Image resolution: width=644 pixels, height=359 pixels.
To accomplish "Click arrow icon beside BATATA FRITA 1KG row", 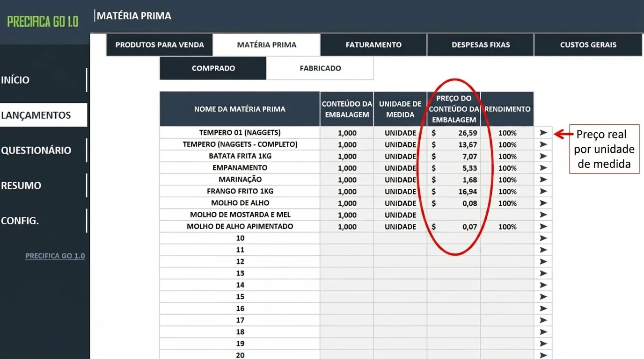I will (543, 156).
